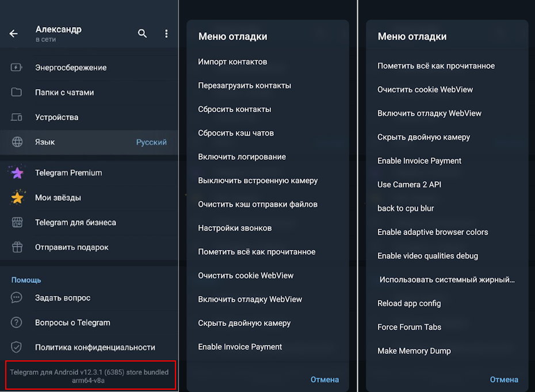
Task: Click Make Memory Dump entry
Action: (x=414, y=351)
